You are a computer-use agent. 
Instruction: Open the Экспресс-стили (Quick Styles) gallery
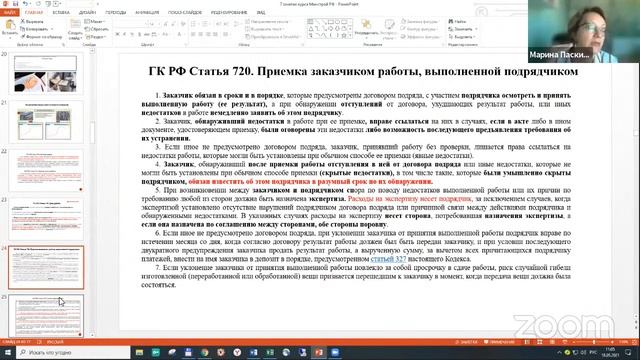click(x=389, y=29)
